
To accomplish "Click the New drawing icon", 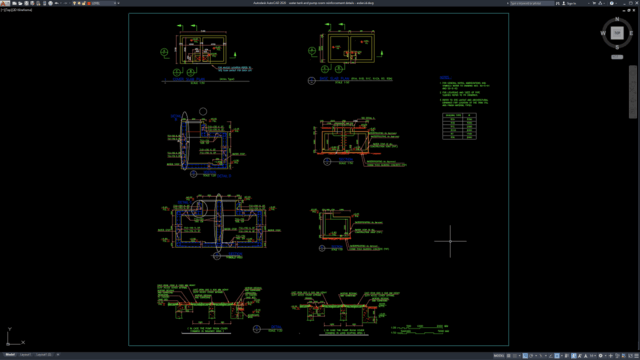I will coord(14,3).
